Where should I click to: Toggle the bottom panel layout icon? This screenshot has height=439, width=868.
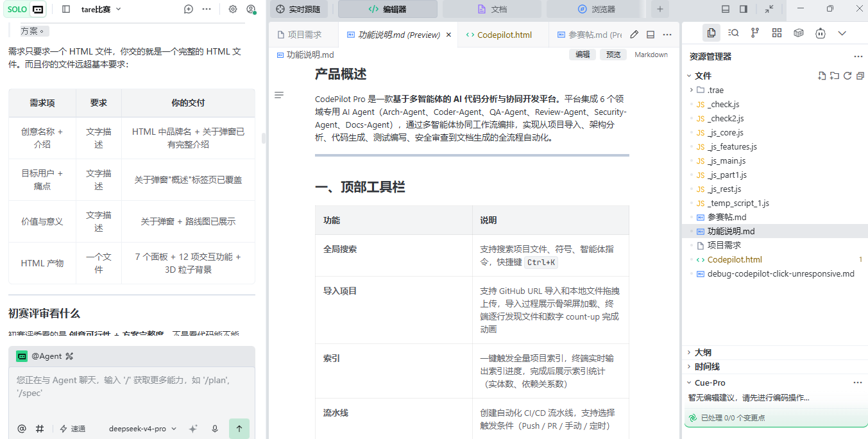point(726,9)
